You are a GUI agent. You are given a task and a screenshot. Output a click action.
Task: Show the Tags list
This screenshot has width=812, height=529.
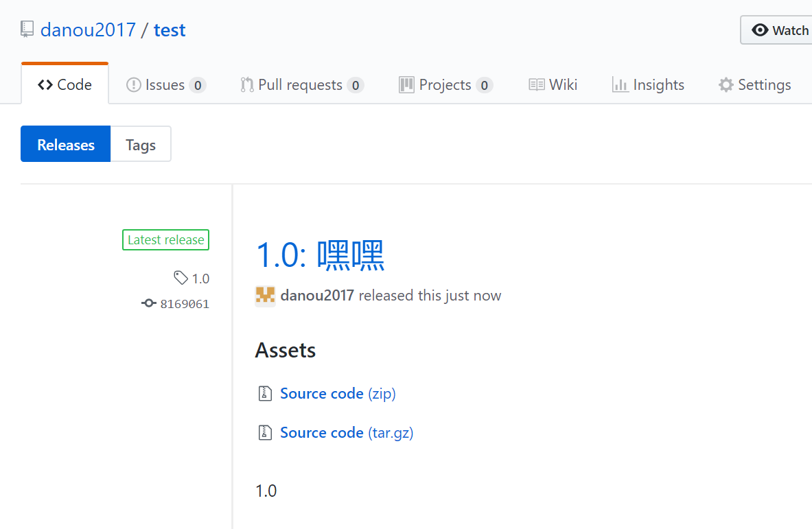(x=141, y=145)
